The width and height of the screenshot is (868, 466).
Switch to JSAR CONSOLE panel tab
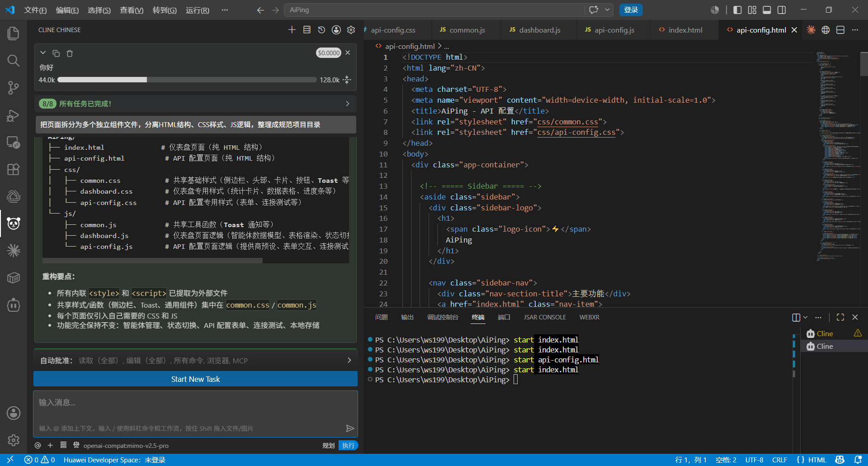545,317
